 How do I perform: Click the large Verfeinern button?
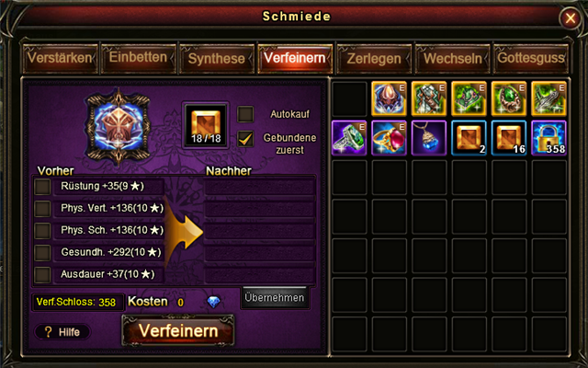pyautogui.click(x=178, y=331)
